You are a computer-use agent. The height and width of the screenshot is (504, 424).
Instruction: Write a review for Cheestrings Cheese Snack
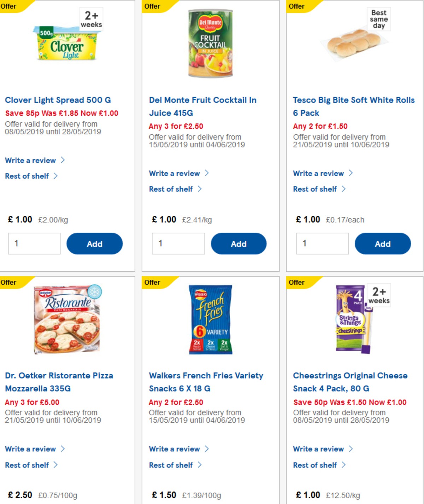click(319, 449)
